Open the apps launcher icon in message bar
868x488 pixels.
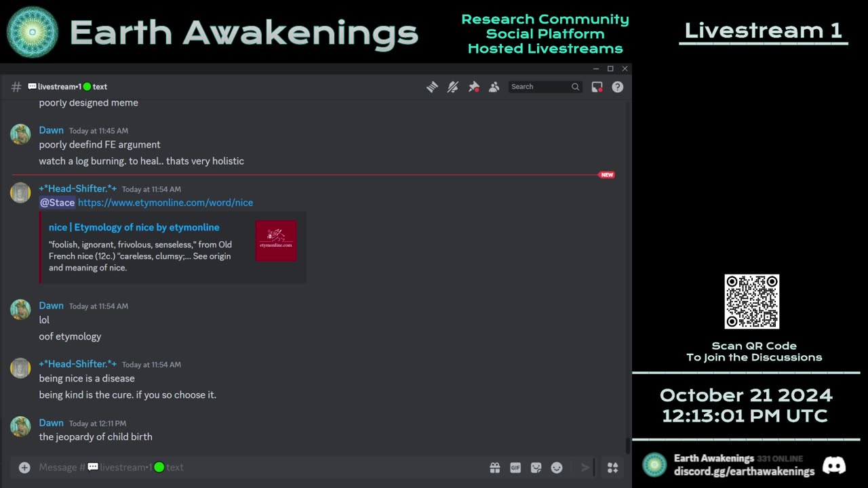tap(612, 467)
